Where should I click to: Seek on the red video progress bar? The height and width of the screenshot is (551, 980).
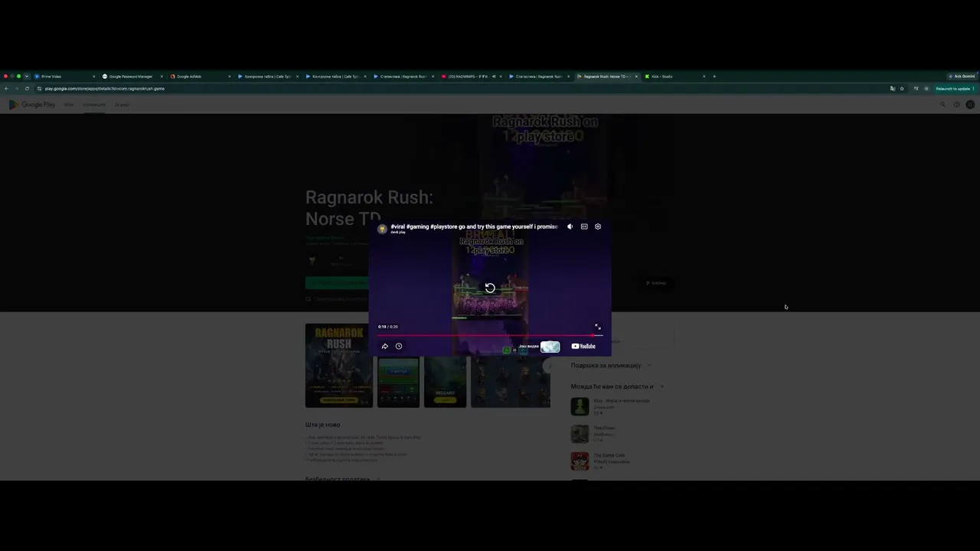pyautogui.click(x=490, y=335)
